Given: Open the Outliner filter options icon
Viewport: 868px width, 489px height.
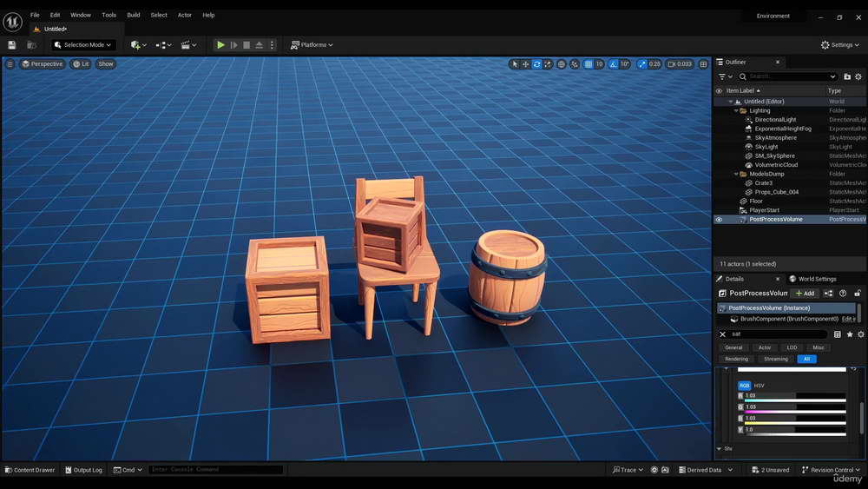Looking at the screenshot, I should click(x=725, y=76).
